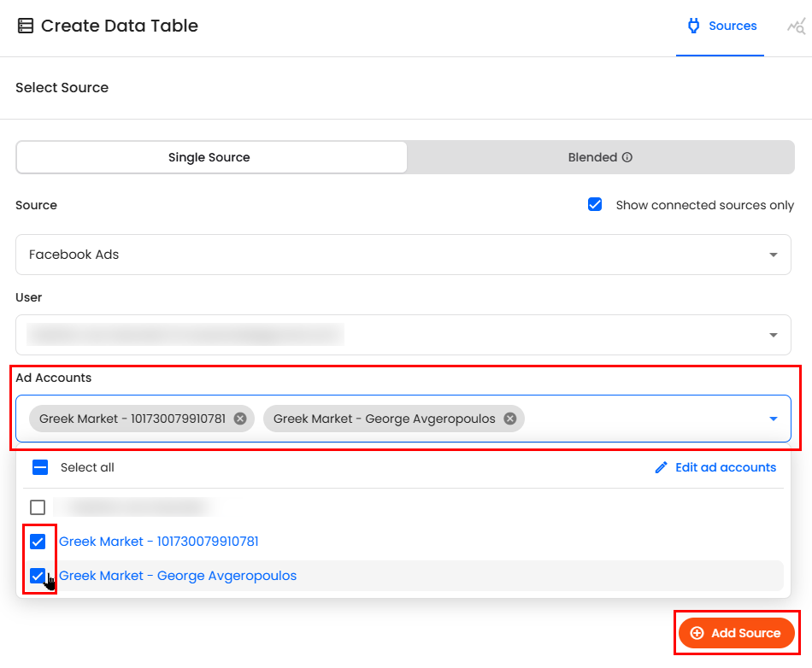The width and height of the screenshot is (812, 668).
Task: Remove Greek Market - George Avgeropoulos chip
Action: (x=510, y=419)
